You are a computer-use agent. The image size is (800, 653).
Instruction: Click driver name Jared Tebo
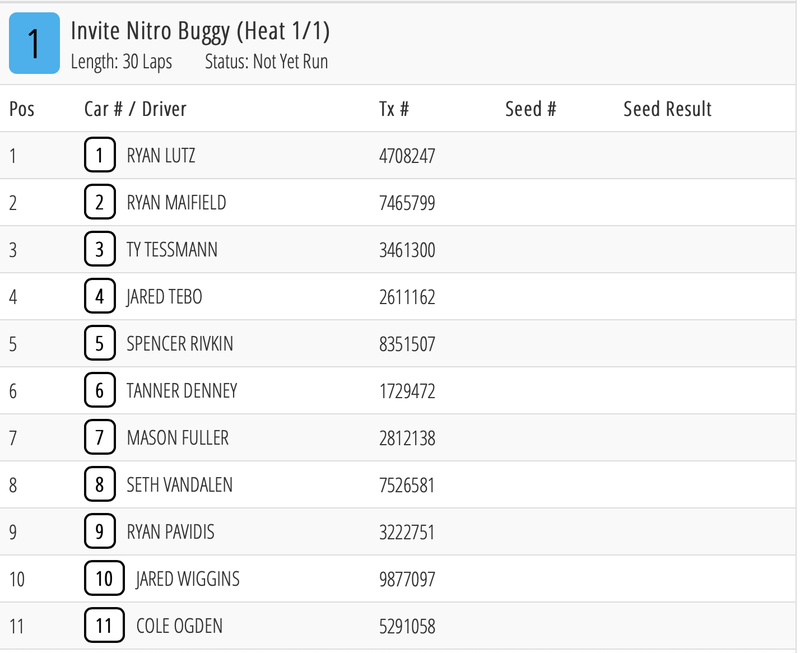click(164, 297)
